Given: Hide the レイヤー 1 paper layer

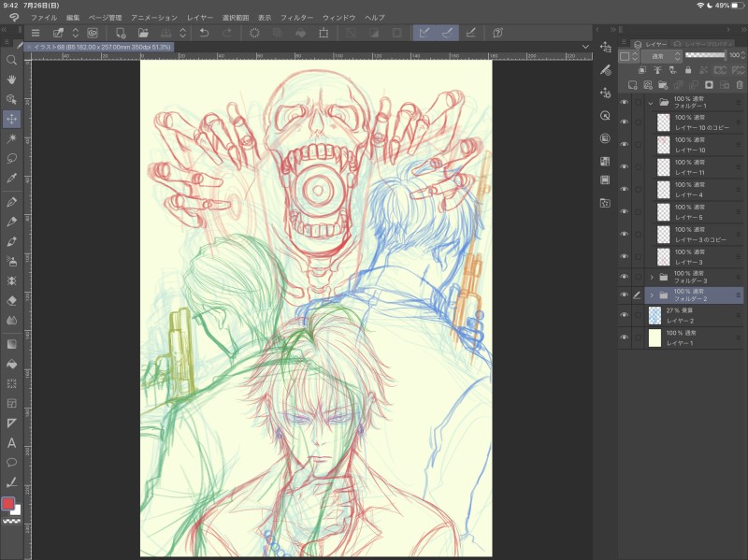Looking at the screenshot, I should point(624,337).
